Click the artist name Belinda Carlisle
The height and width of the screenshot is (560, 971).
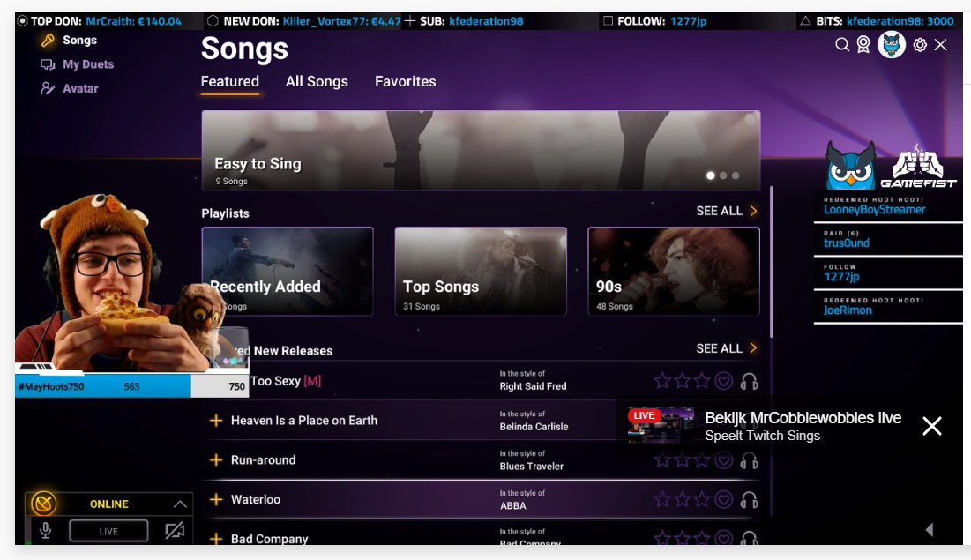[534, 427]
